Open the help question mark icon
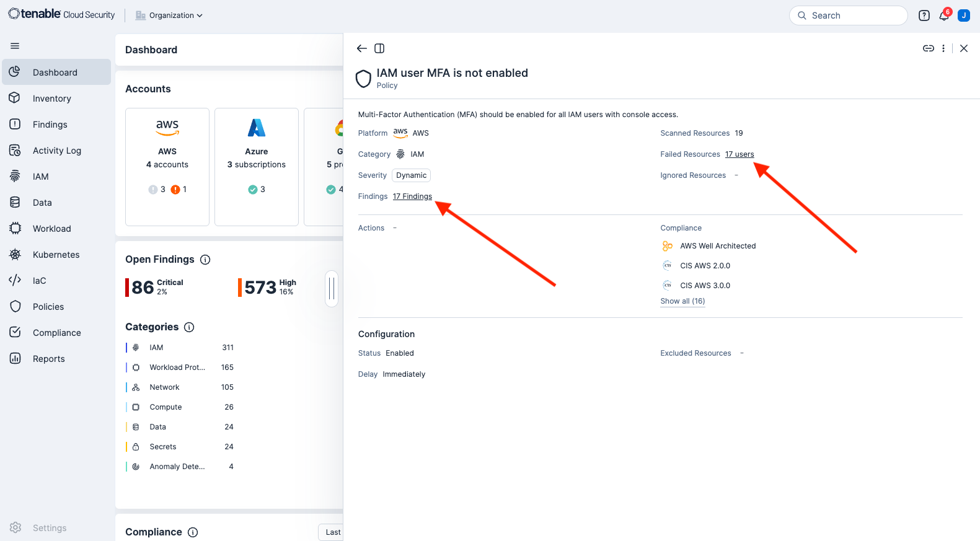This screenshot has width=980, height=541. 924,16
